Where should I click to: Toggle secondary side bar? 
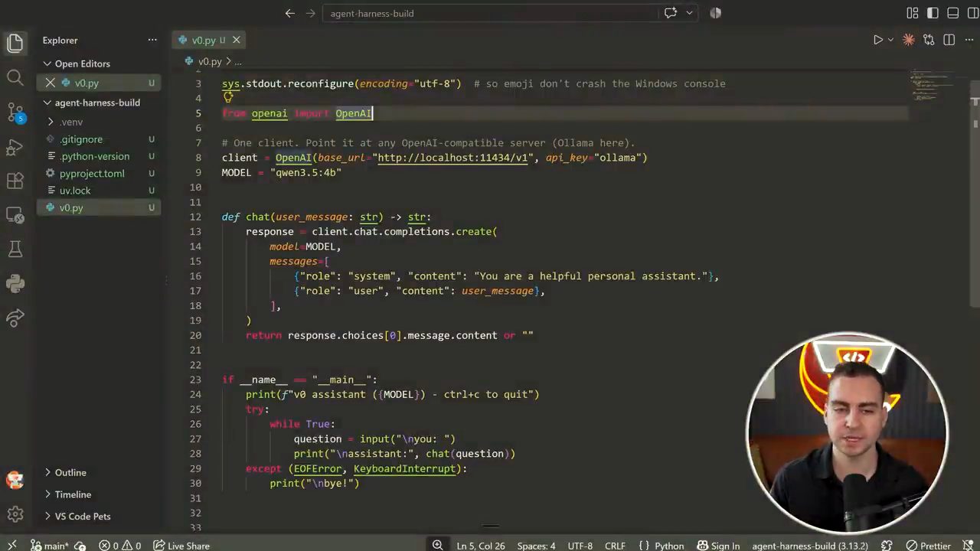coord(973,13)
